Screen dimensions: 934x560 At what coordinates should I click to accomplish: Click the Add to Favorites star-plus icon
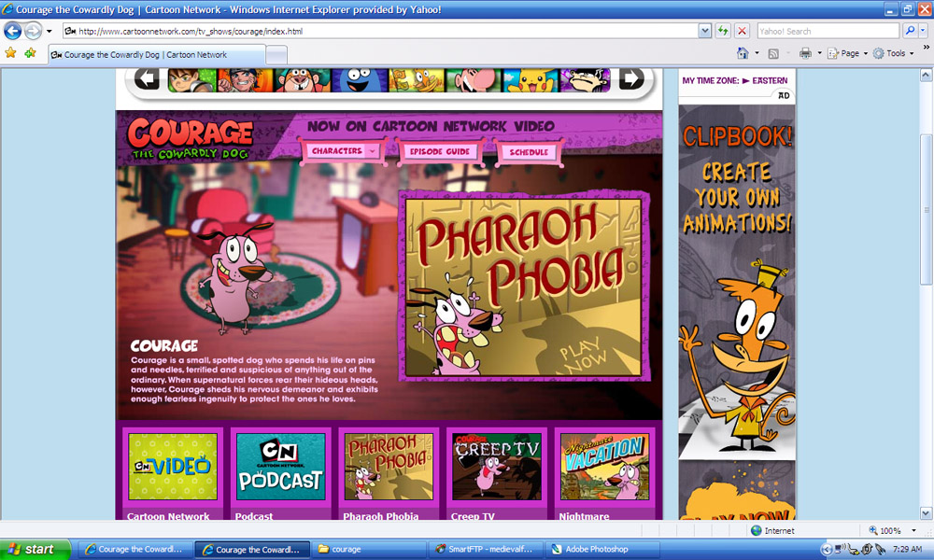[x=31, y=53]
